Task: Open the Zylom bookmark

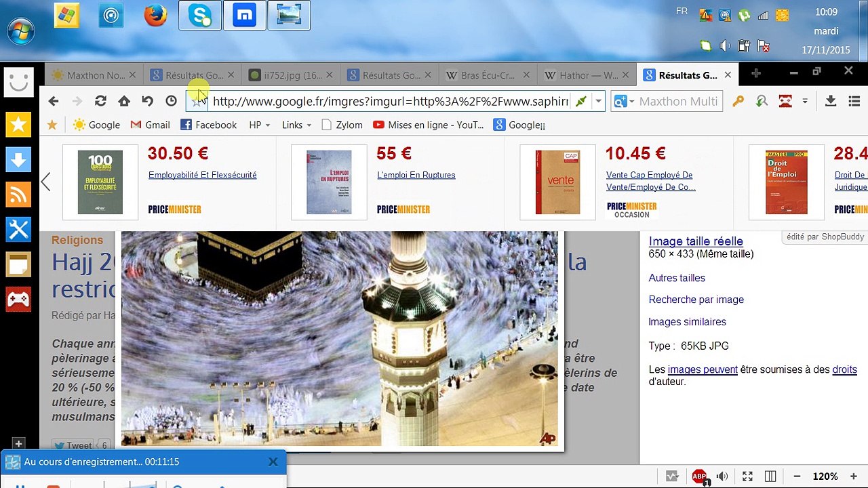Action: click(x=342, y=125)
